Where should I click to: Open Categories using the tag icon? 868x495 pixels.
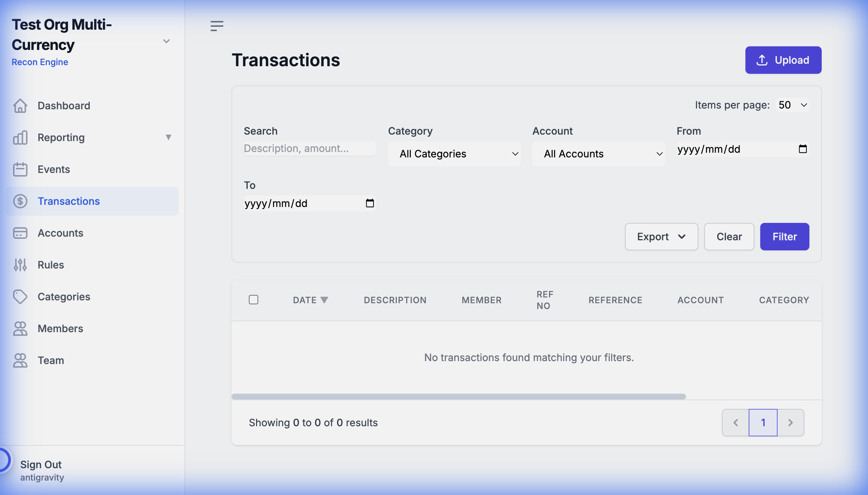click(21, 296)
